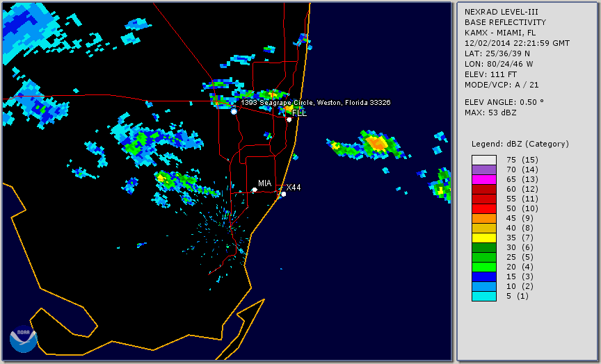Click the '5 (1)' legend value
This screenshot has width=601, height=364.
point(517,296)
